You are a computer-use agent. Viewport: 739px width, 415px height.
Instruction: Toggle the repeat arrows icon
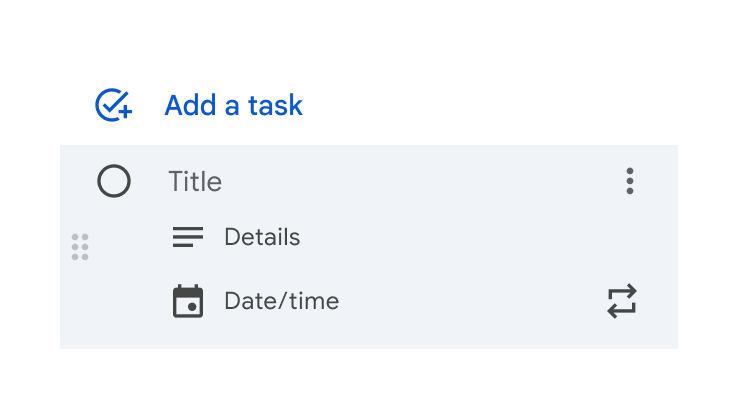[622, 301]
